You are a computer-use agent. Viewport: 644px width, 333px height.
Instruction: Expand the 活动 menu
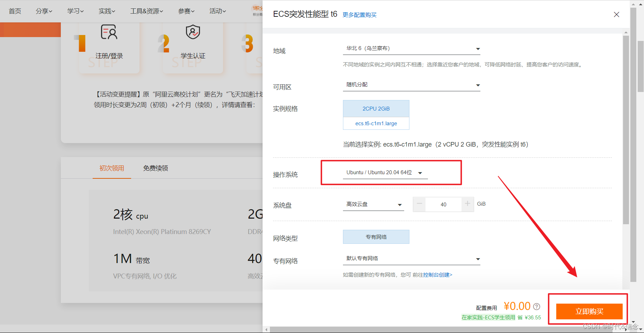pyautogui.click(x=218, y=11)
